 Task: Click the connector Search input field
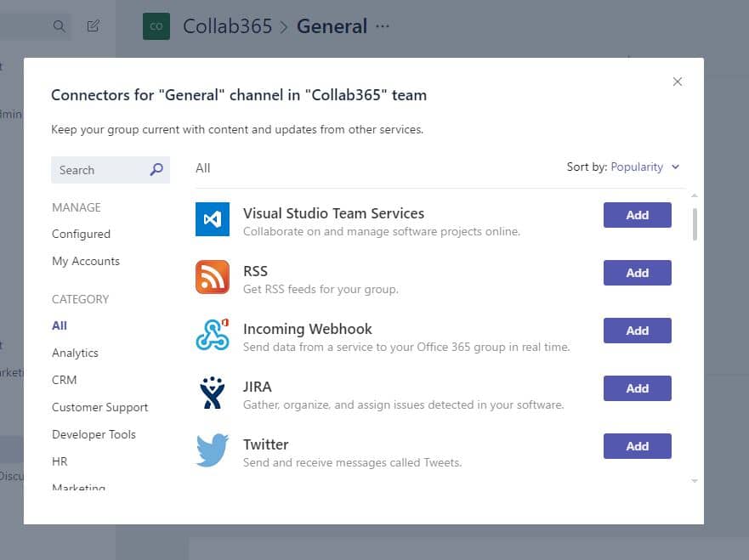click(111, 170)
